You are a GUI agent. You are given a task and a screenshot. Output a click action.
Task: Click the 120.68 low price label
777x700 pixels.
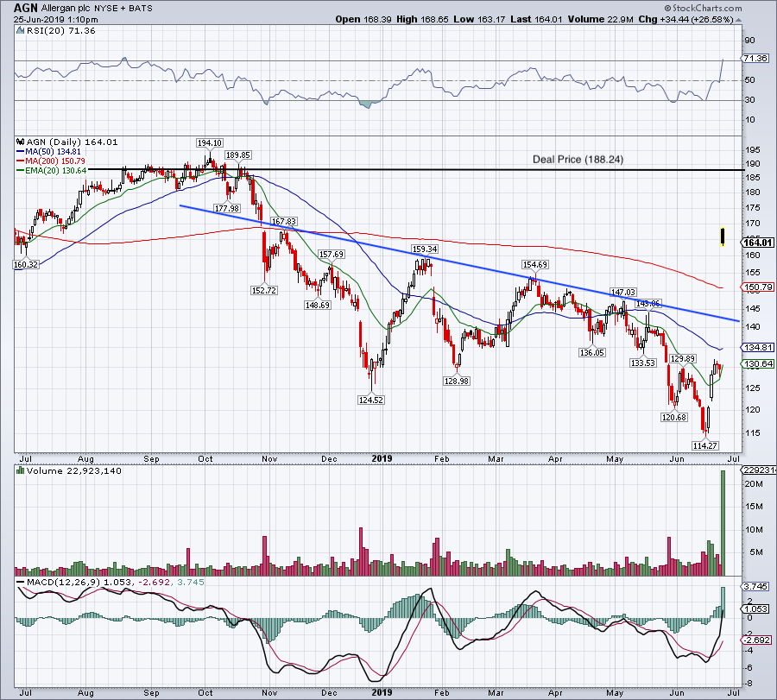tap(674, 418)
